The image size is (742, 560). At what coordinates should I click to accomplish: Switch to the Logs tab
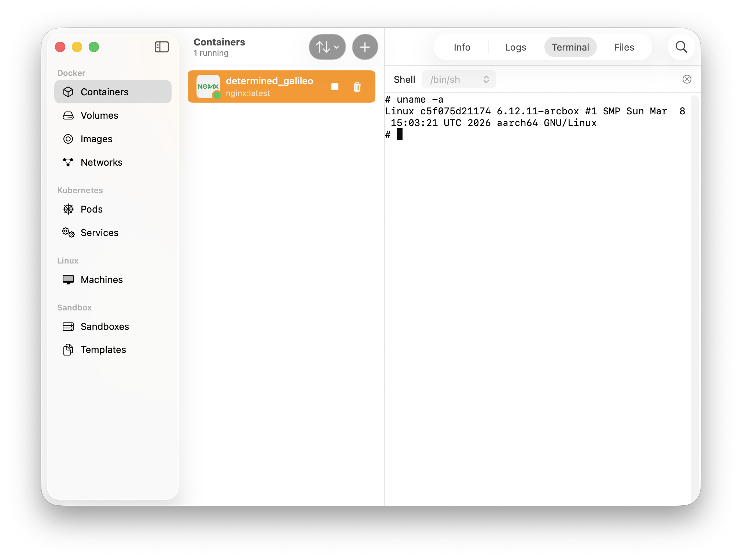[515, 47]
